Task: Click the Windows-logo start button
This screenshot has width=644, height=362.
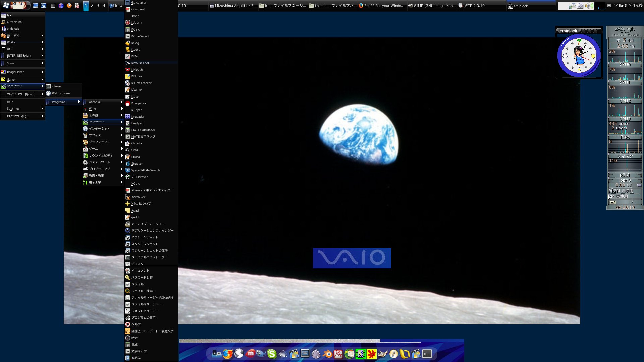Action: point(6,5)
